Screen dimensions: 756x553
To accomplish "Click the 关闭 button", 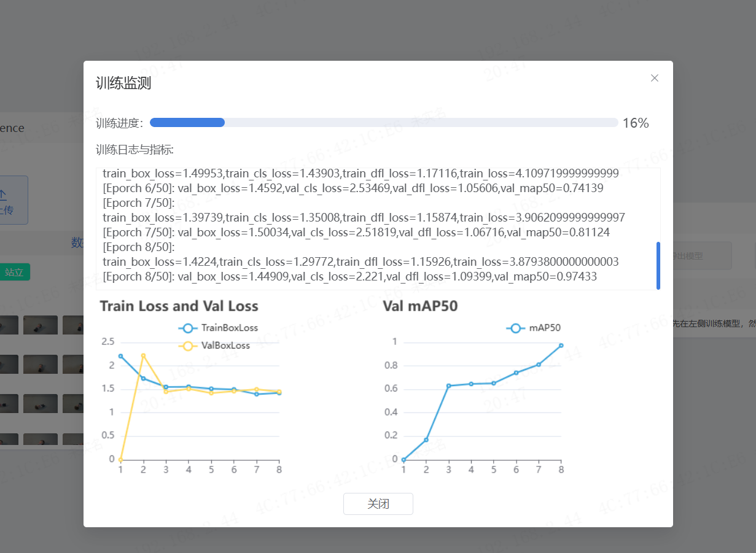I will tap(378, 504).
